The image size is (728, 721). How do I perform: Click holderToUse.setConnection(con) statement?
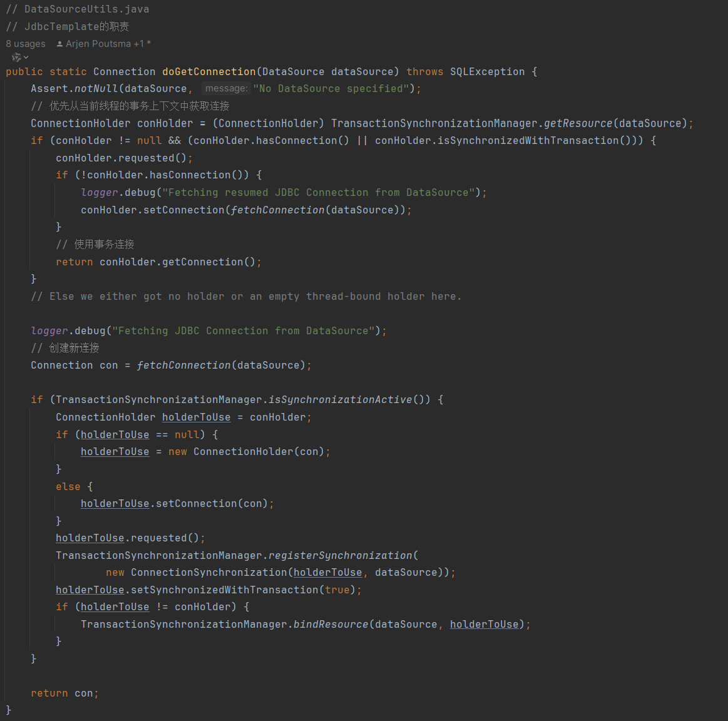point(177,504)
